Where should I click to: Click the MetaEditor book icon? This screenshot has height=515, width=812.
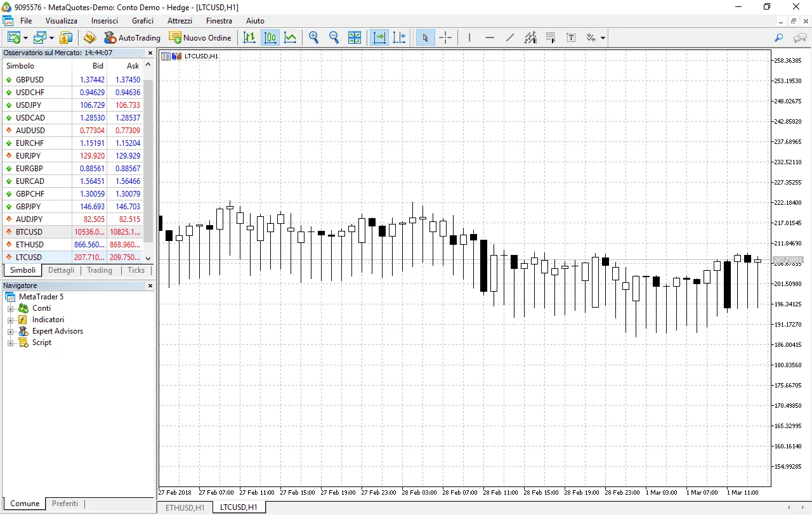coord(89,37)
